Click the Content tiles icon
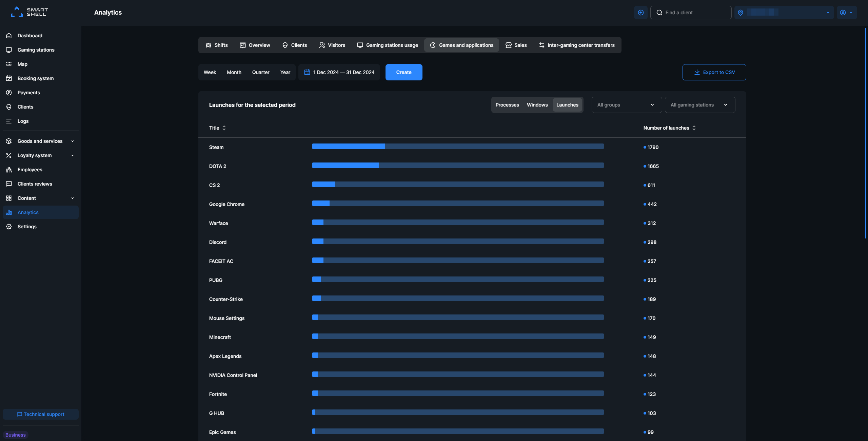 (9, 198)
